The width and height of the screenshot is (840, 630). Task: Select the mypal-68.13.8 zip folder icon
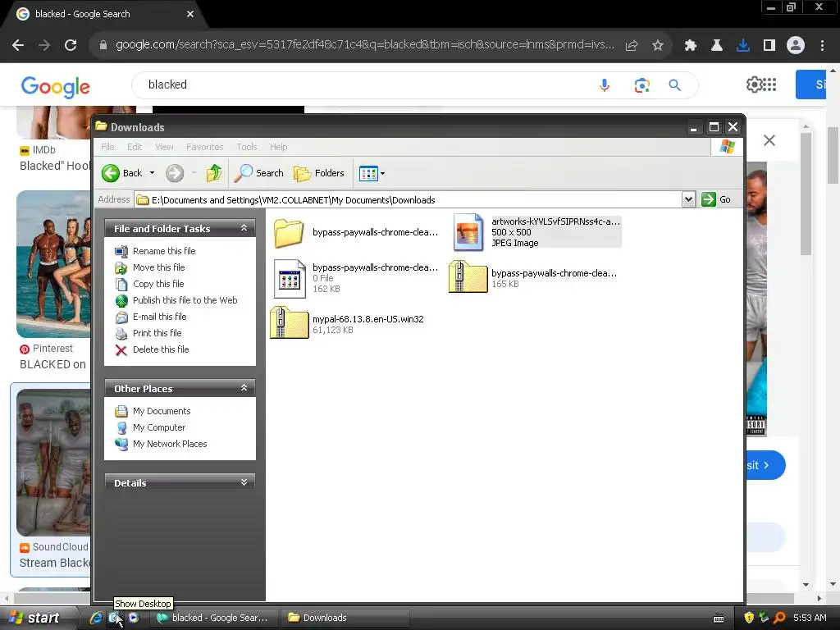point(290,322)
